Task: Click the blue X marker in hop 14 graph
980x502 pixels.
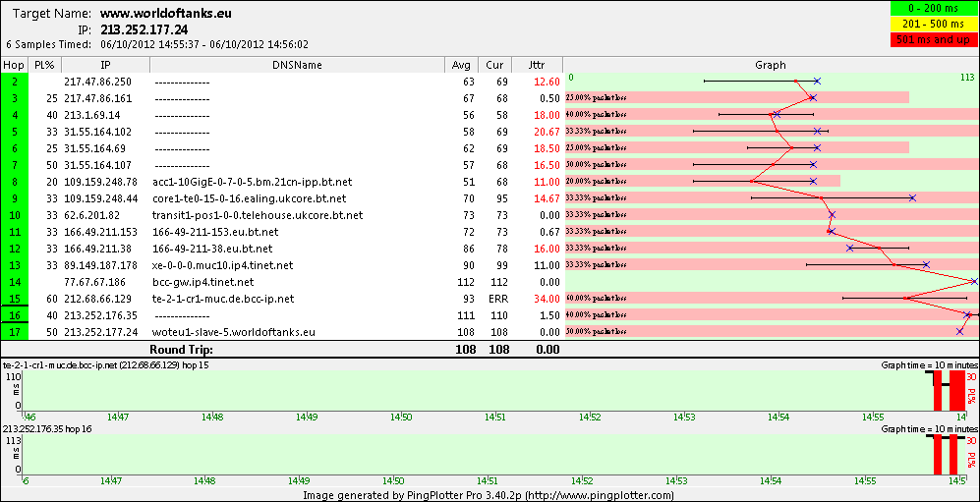Action: pyautogui.click(x=974, y=282)
